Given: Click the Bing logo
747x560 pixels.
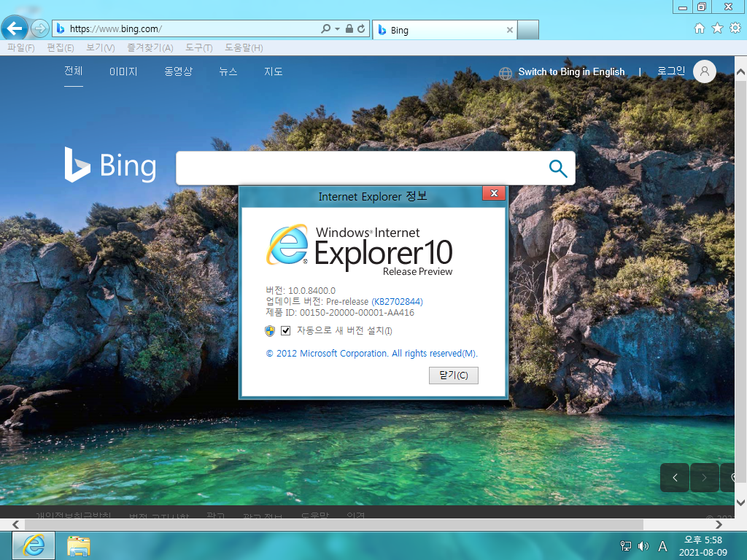Looking at the screenshot, I should click(x=111, y=165).
